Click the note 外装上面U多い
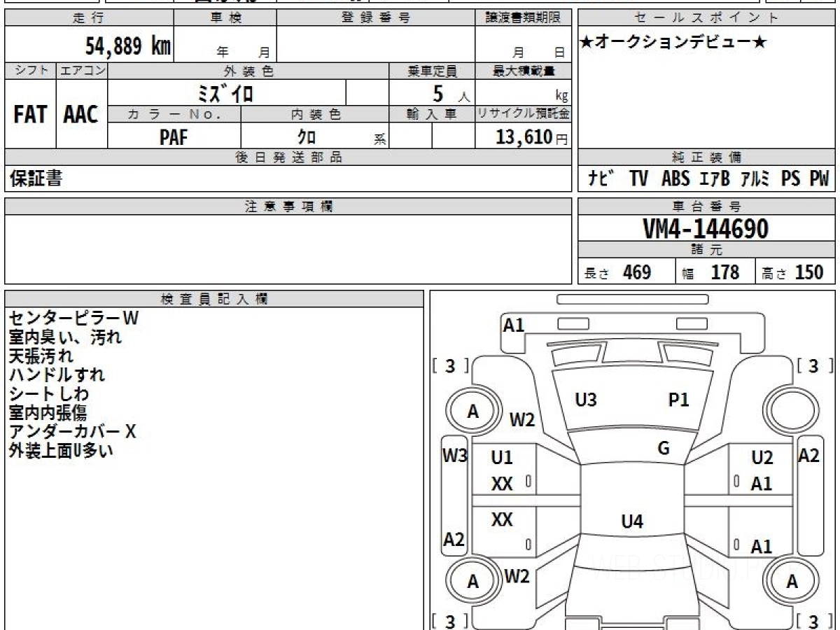This screenshot has height=630, width=840. tap(62, 451)
